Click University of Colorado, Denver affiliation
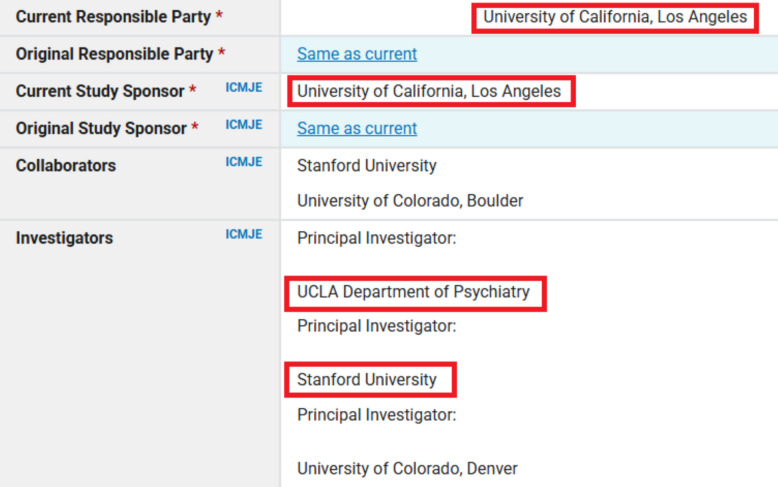778x487 pixels. click(x=407, y=468)
